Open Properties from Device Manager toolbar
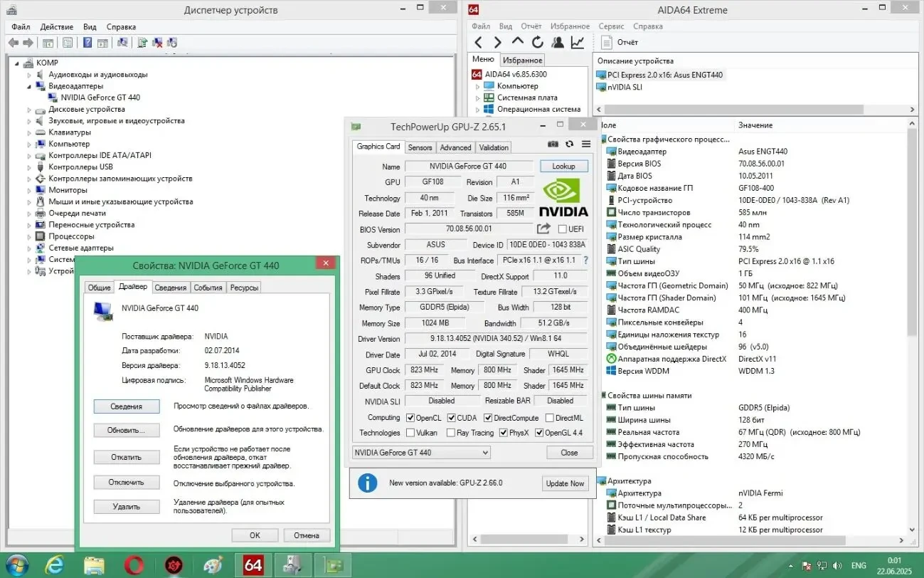 coord(68,43)
